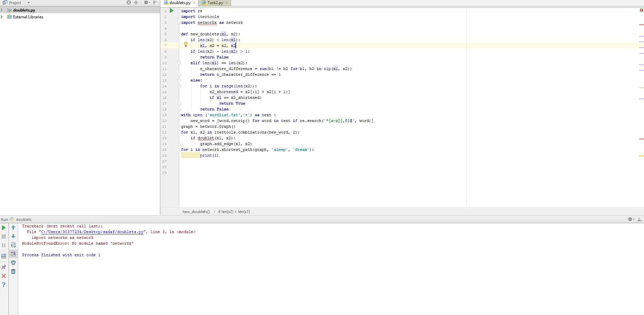Viewport: 644px width, 315px height.
Task: Open the doublets.py link in traceback
Action: pos(92,232)
